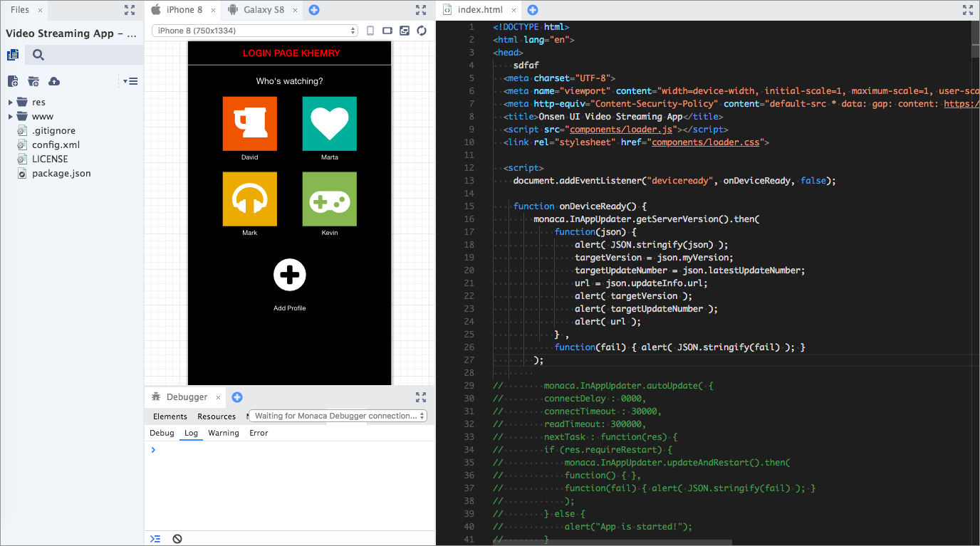The image size is (980, 546).
Task: Open the LICENSE file
Action: [x=50, y=159]
